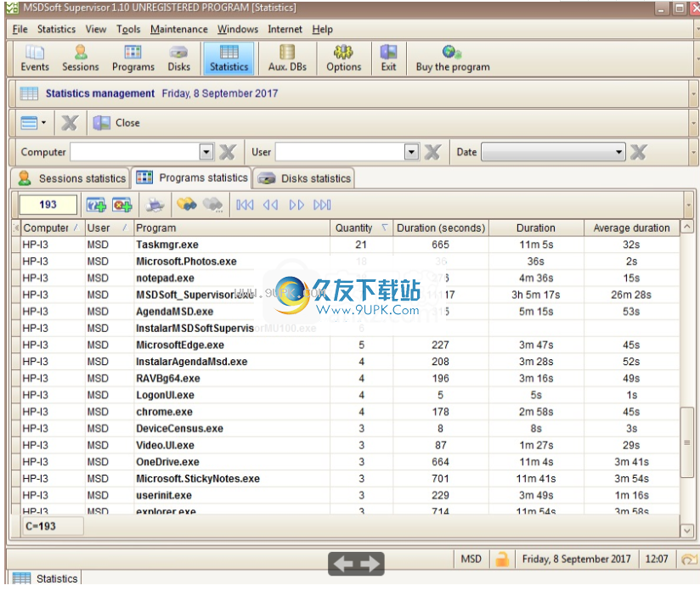This screenshot has width=700, height=591.
Task: Open the View menu
Action: click(x=96, y=29)
